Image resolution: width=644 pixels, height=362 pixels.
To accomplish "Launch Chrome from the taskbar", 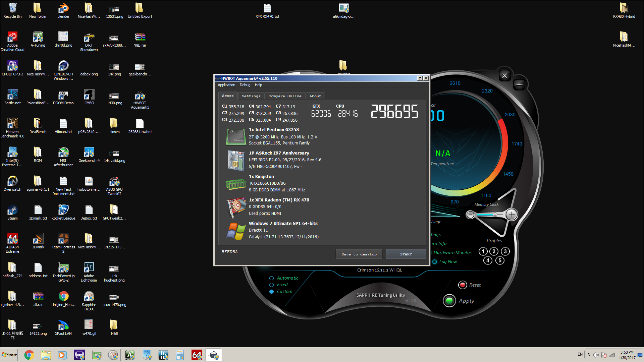I will pos(29,355).
